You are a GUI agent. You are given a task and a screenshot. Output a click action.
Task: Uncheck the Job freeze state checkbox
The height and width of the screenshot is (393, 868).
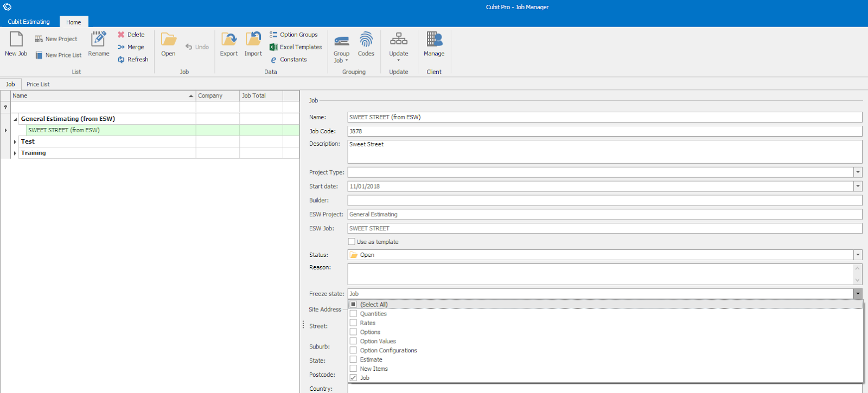[x=353, y=378]
